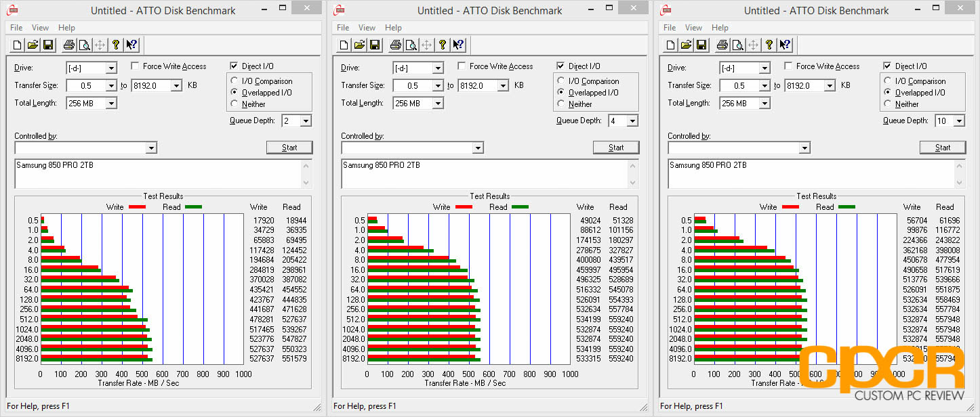Open Transfer Size 0.5 dropdown, Queue Depth 2 window

[x=111, y=86]
